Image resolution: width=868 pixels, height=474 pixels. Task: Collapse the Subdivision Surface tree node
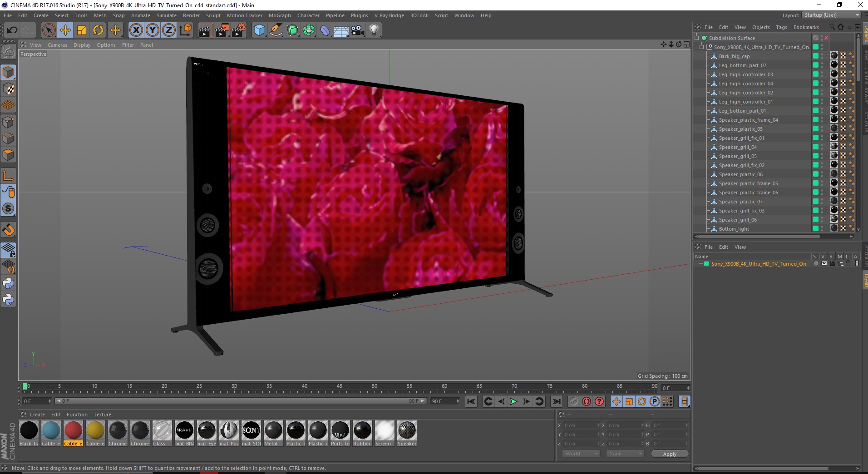point(696,38)
